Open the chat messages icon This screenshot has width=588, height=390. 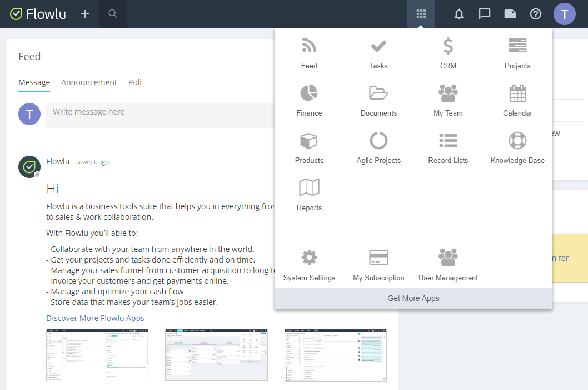coord(485,14)
